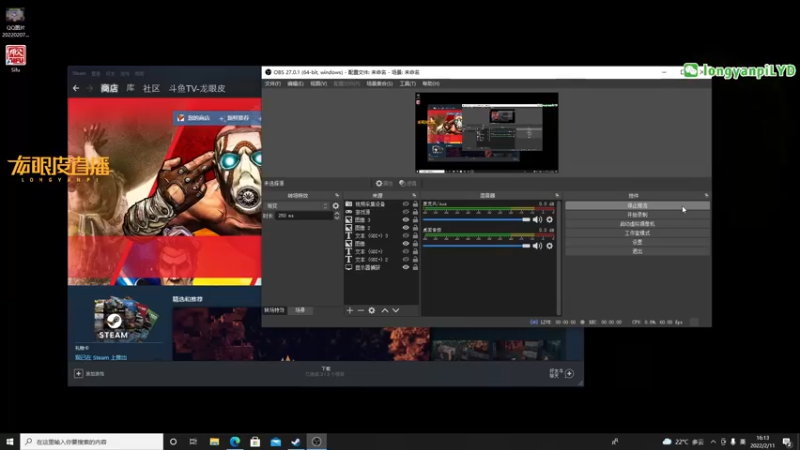Click the Filters (滤镜) toolbar button
Viewport: 800px width, 450px height.
point(408,183)
